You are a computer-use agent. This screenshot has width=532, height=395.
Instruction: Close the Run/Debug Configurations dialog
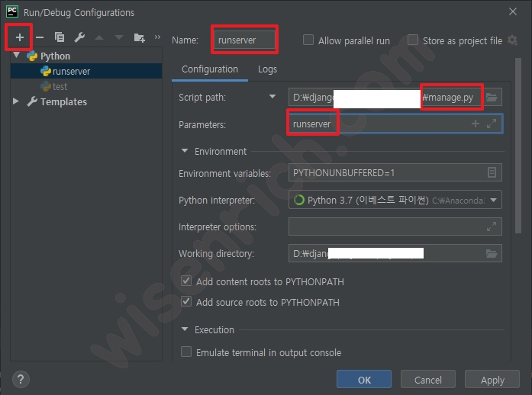pyautogui.click(x=513, y=11)
